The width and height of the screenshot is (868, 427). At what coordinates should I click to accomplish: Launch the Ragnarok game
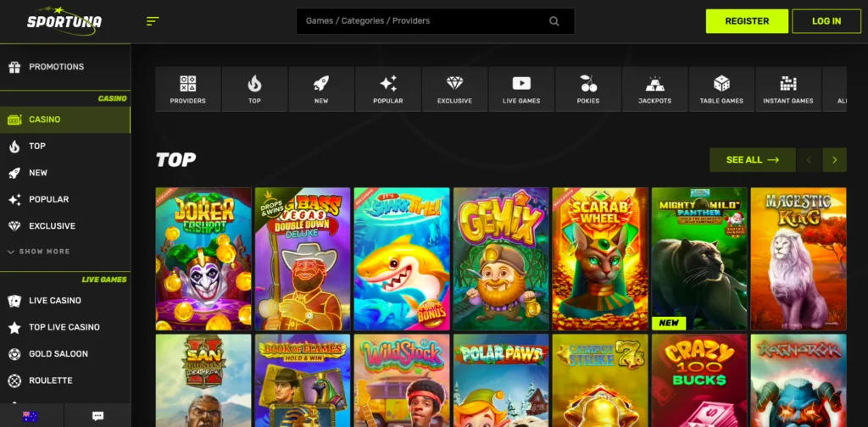tap(798, 380)
